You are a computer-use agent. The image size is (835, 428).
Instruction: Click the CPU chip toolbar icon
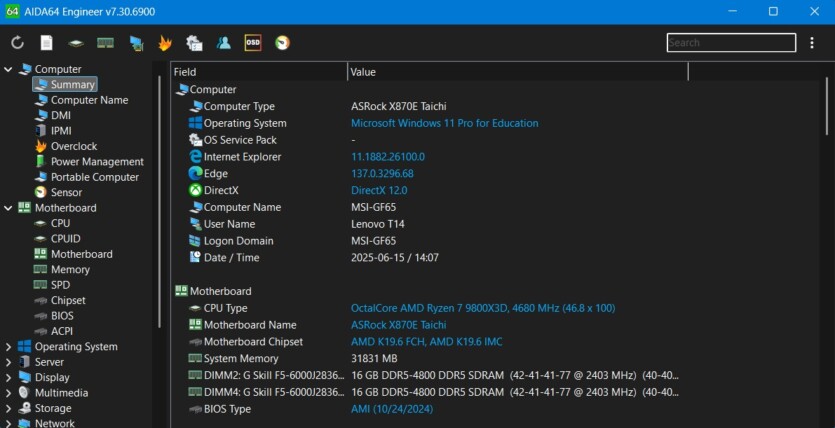(76, 43)
